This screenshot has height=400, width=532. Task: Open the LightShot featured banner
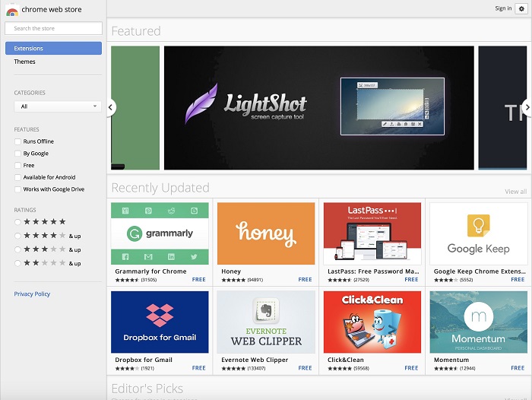click(x=319, y=108)
